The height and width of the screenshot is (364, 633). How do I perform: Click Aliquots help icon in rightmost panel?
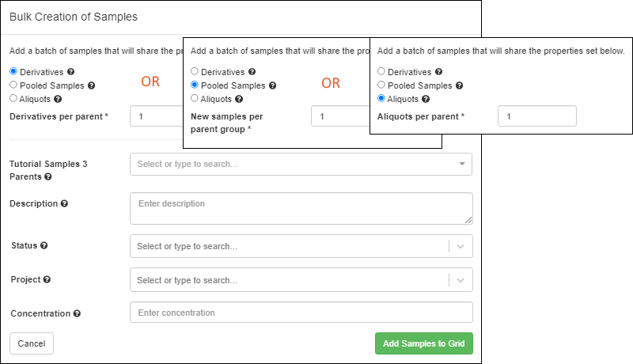[x=426, y=99]
